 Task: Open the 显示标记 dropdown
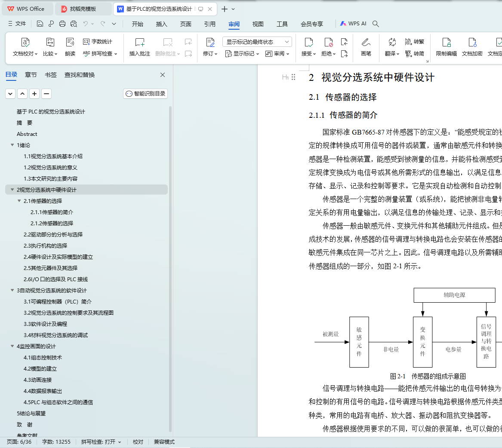242,53
